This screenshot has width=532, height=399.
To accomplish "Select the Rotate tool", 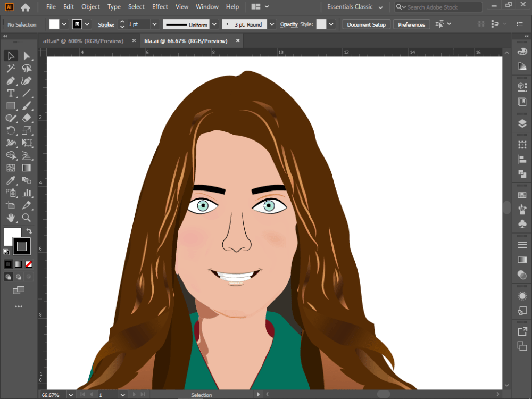I will pyautogui.click(x=11, y=131).
